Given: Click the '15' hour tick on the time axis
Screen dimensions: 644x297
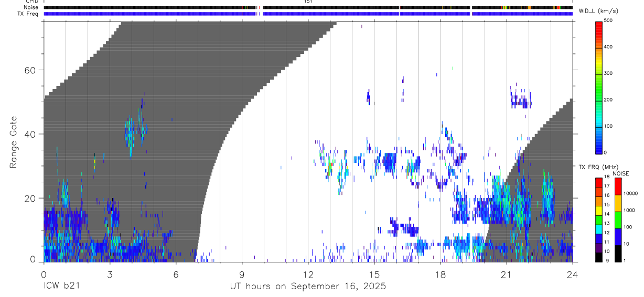Looking at the screenshot, I should pyautogui.click(x=374, y=274).
